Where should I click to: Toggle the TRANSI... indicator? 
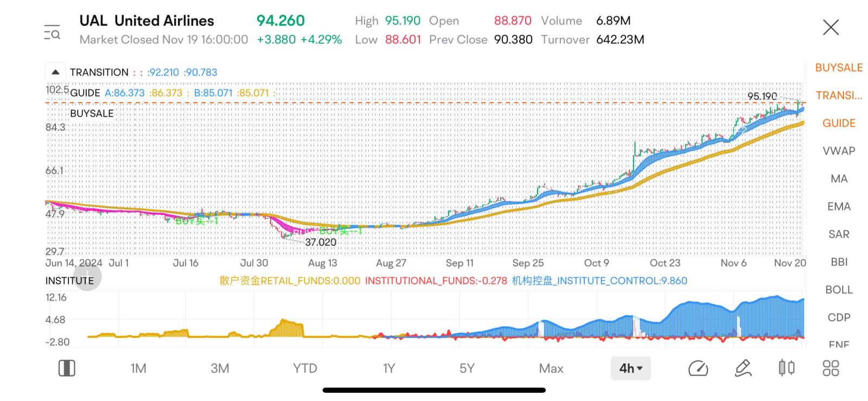(x=839, y=96)
